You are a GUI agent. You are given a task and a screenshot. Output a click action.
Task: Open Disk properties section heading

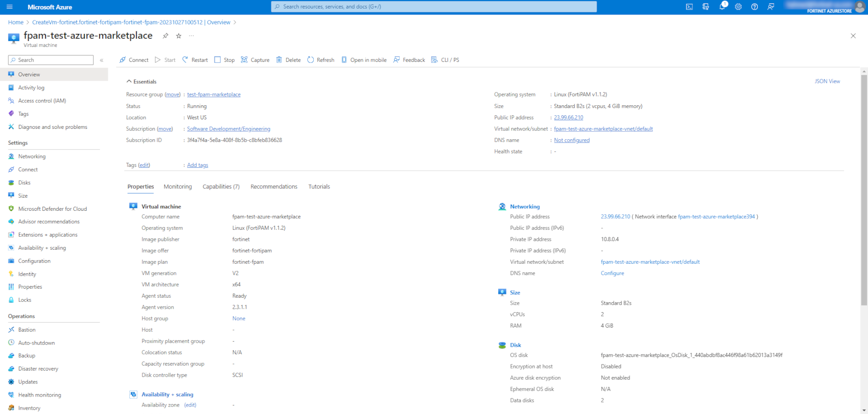pos(515,345)
